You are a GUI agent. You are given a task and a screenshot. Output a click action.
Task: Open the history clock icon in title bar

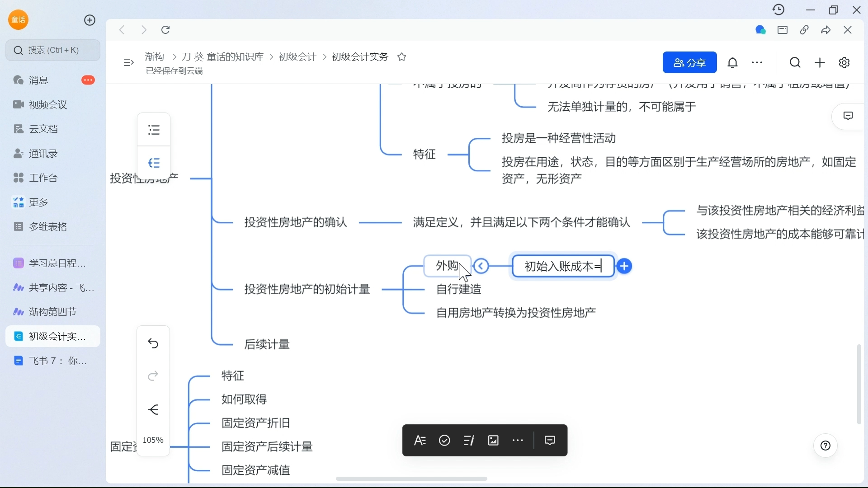(779, 9)
